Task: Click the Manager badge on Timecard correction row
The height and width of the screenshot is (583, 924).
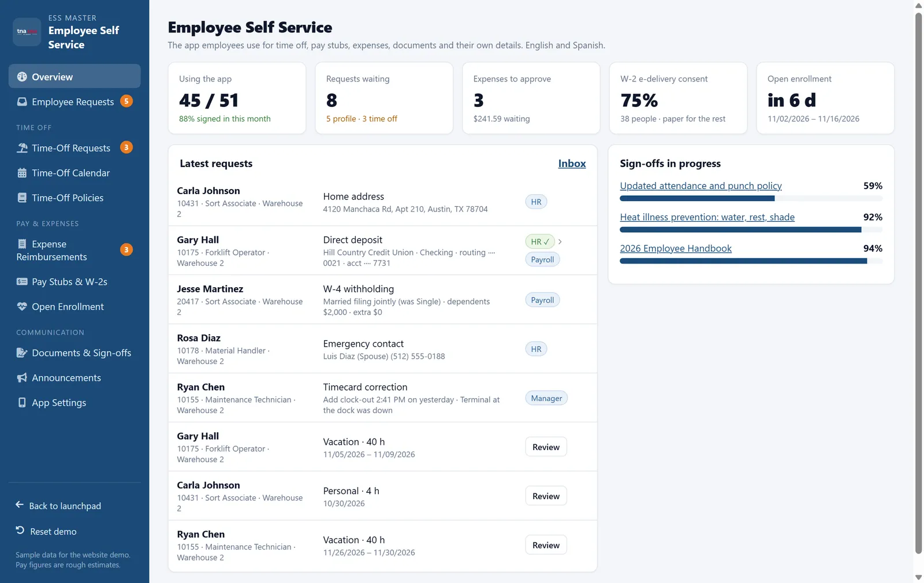Action: [x=546, y=398]
